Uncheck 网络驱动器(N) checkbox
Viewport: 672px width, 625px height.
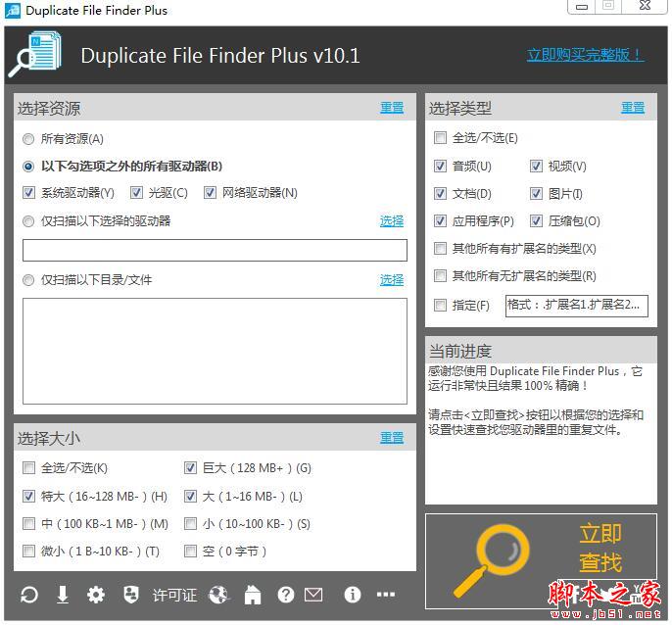(210, 193)
